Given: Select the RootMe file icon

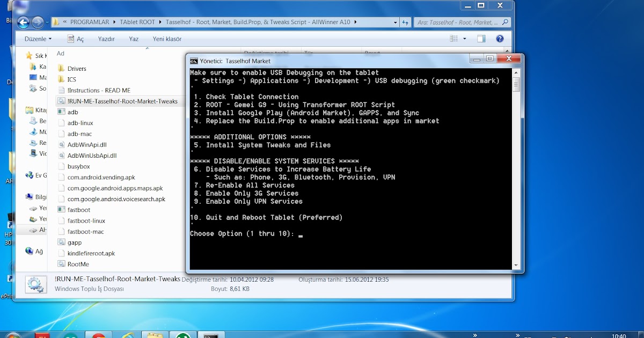Looking at the screenshot, I should click(61, 264).
